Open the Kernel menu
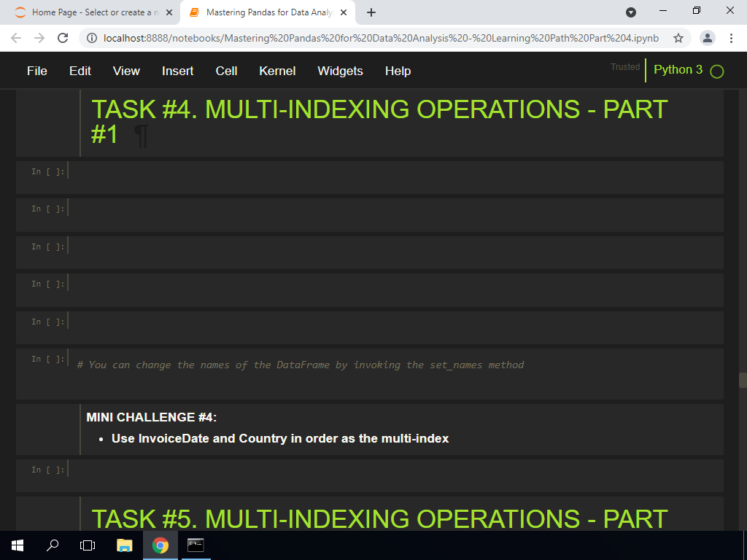Screen dimensions: 747x560 coord(277,71)
